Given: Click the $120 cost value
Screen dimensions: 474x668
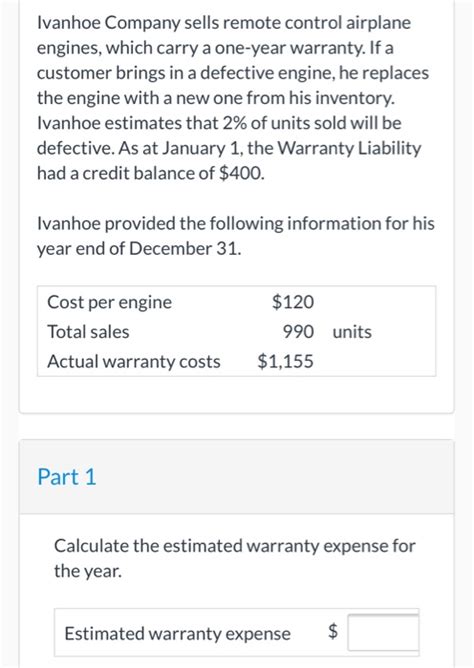Looking at the screenshot, I should point(293,302).
